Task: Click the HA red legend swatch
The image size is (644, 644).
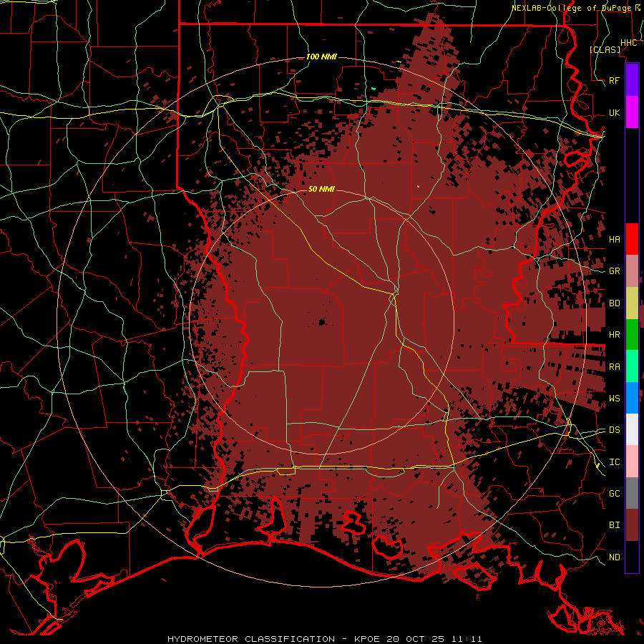Action: tap(632, 239)
